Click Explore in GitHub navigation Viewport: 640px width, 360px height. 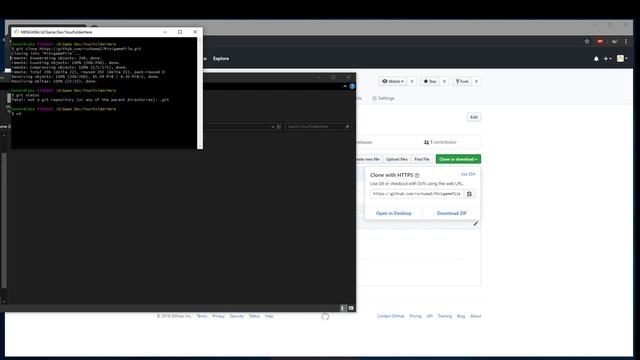pos(221,58)
